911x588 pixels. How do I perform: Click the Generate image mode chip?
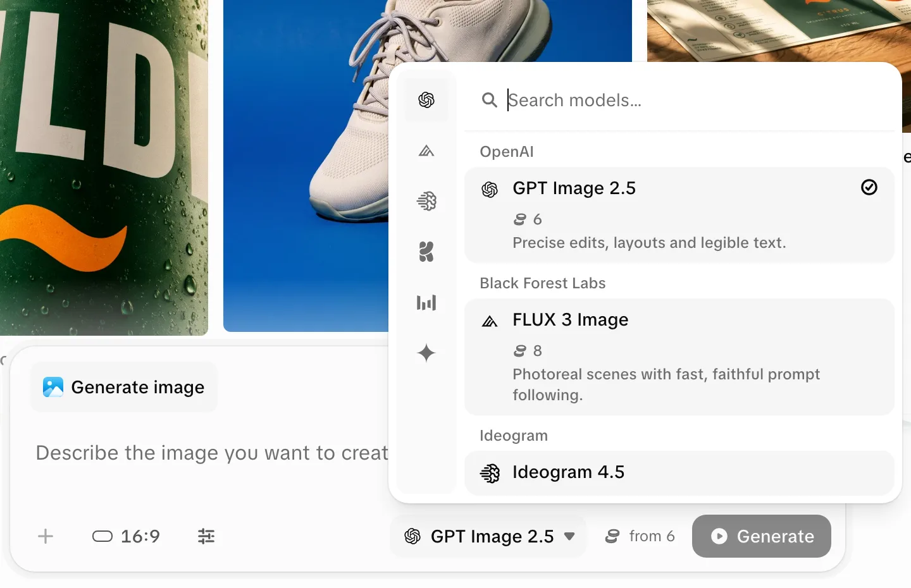pyautogui.click(x=124, y=387)
